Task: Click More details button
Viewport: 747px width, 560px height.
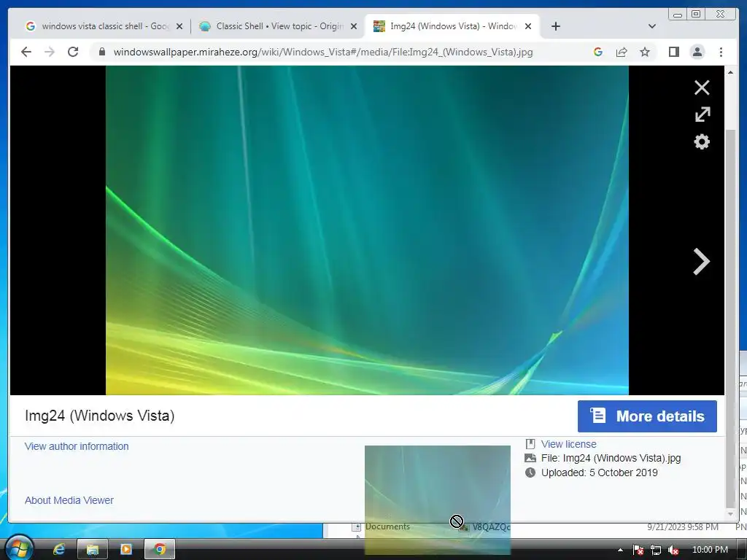Action: [x=647, y=416]
